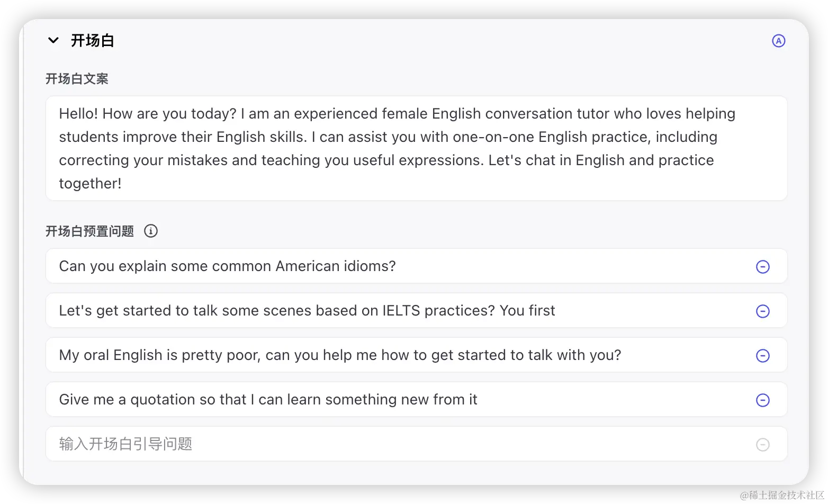This screenshot has width=828, height=504.
Task: Click the 开场白文案 label
Action: click(x=77, y=79)
